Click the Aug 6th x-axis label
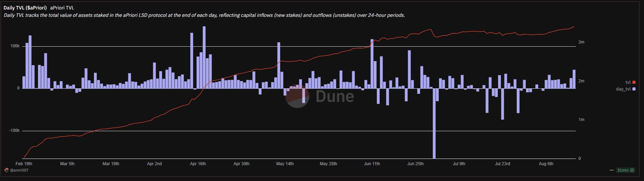644x181 pixels. click(x=546, y=164)
